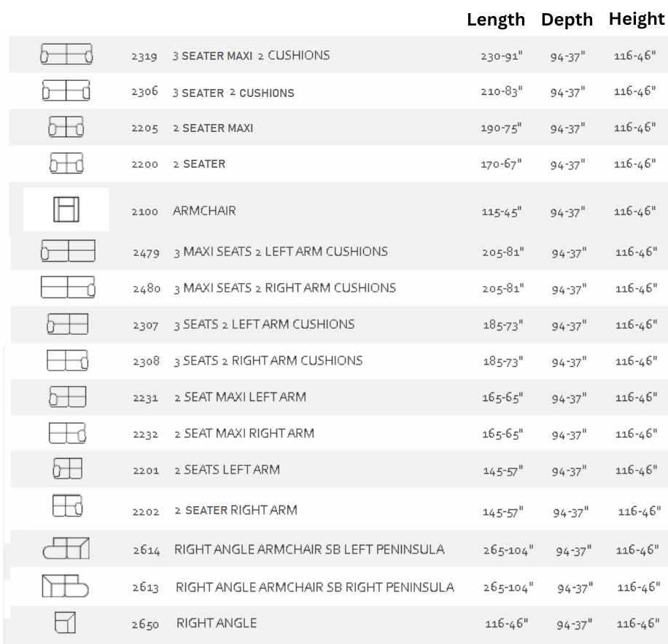Image resolution: width=668 pixels, height=644 pixels.
Task: Click the 115-45" armchair length value
Action: click(x=502, y=212)
